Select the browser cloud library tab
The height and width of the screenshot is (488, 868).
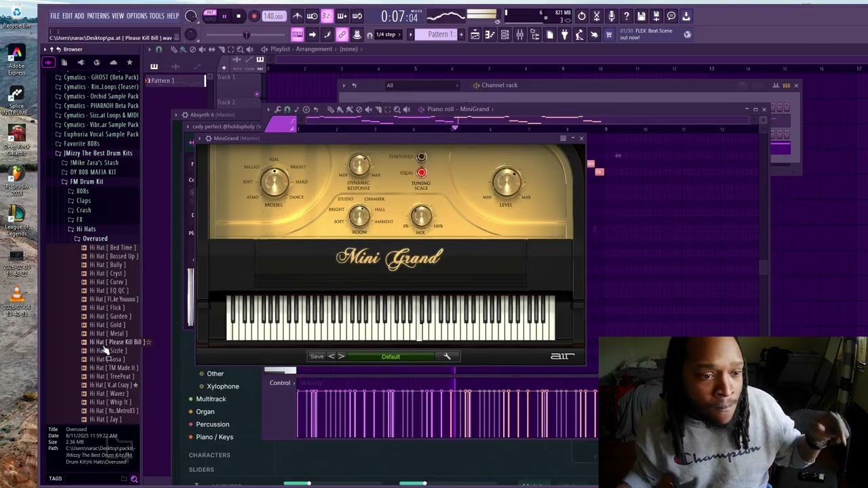pos(113,62)
